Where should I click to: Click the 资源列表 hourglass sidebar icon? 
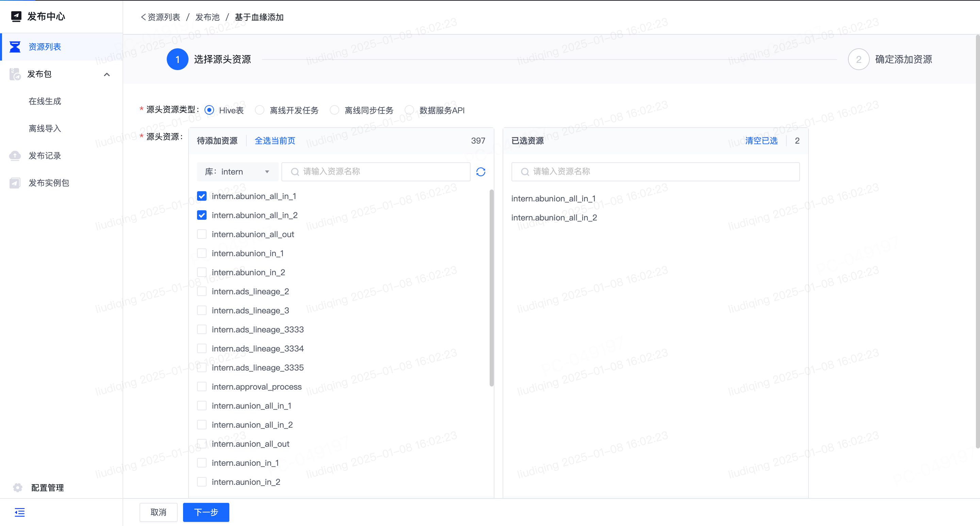pyautogui.click(x=15, y=47)
